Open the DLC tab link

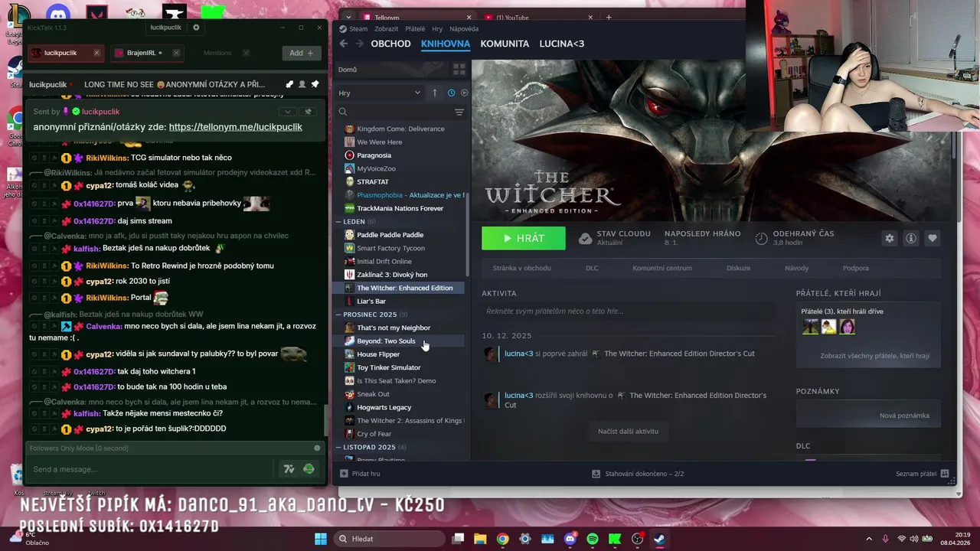tap(592, 268)
